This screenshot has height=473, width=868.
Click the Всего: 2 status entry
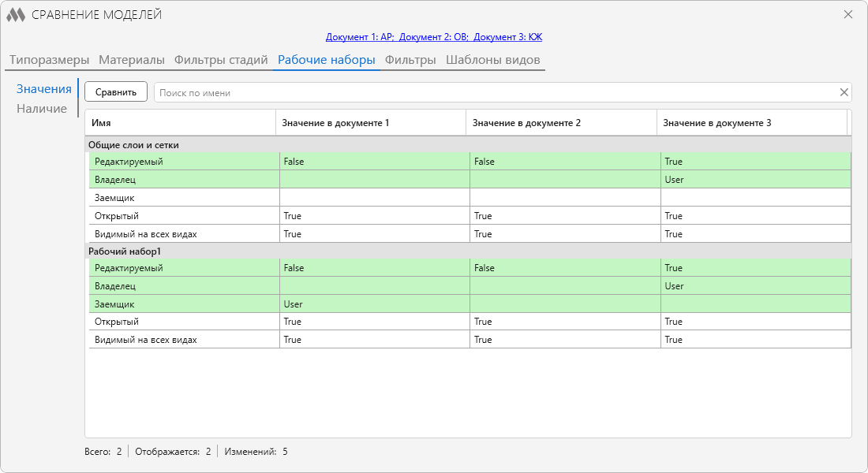pyautogui.click(x=103, y=452)
